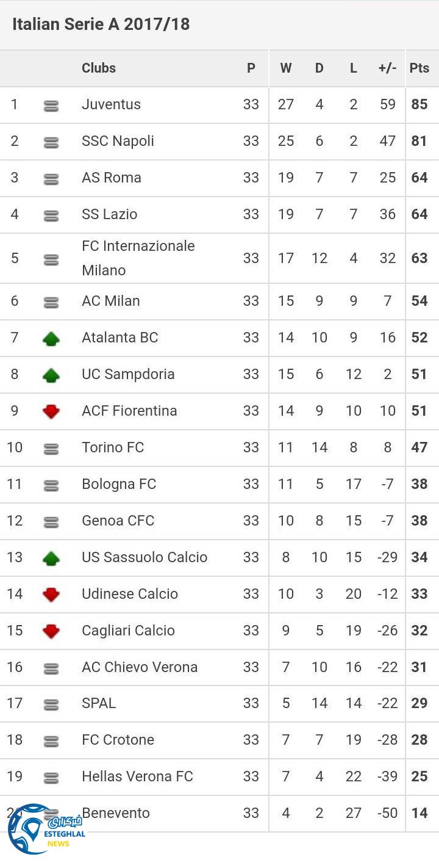
Task: Click the red down arrow beside ACF Fiorentina
Action: pos(51,411)
